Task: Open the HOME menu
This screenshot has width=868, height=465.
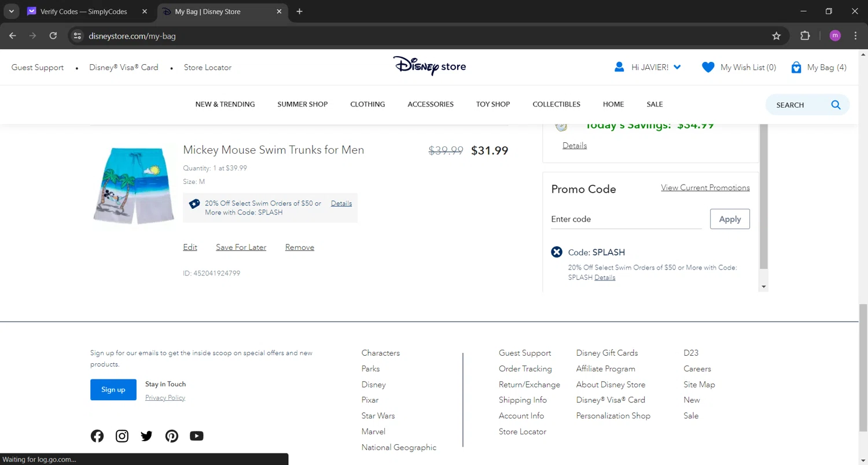Action: click(x=613, y=105)
